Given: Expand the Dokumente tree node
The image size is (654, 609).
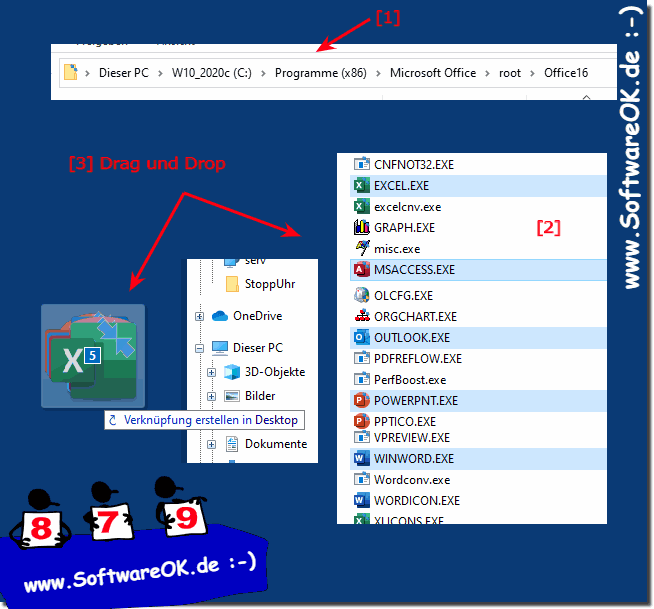Looking at the screenshot, I should [211, 444].
